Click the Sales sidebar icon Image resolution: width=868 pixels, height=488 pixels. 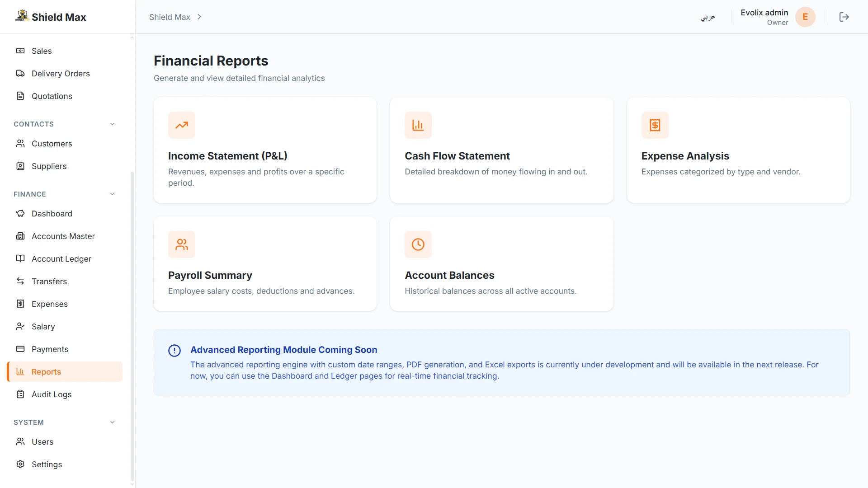pos(20,51)
